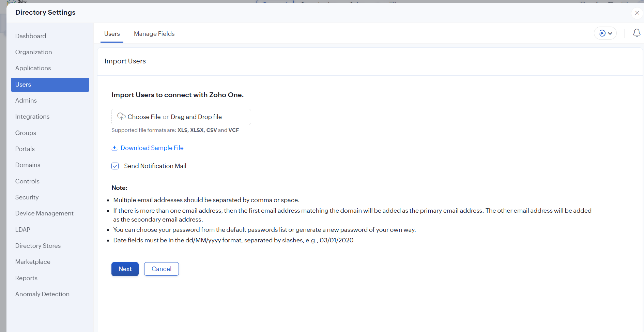Click Choose File upload area
The image size is (644, 332).
(181, 117)
